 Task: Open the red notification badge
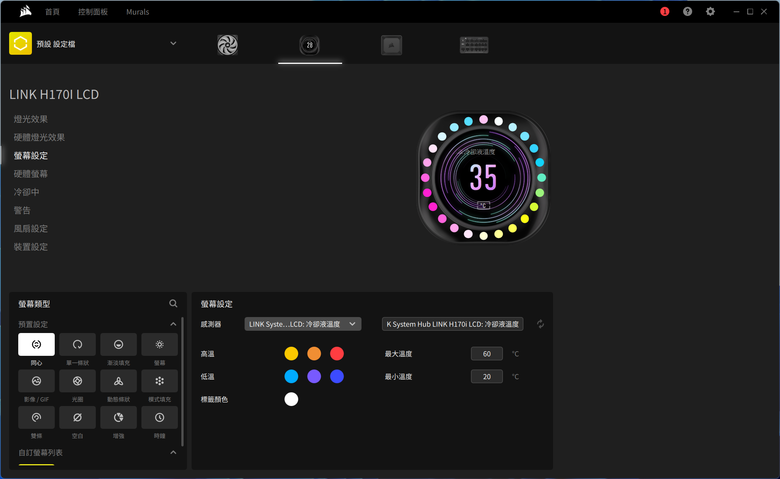(x=665, y=11)
